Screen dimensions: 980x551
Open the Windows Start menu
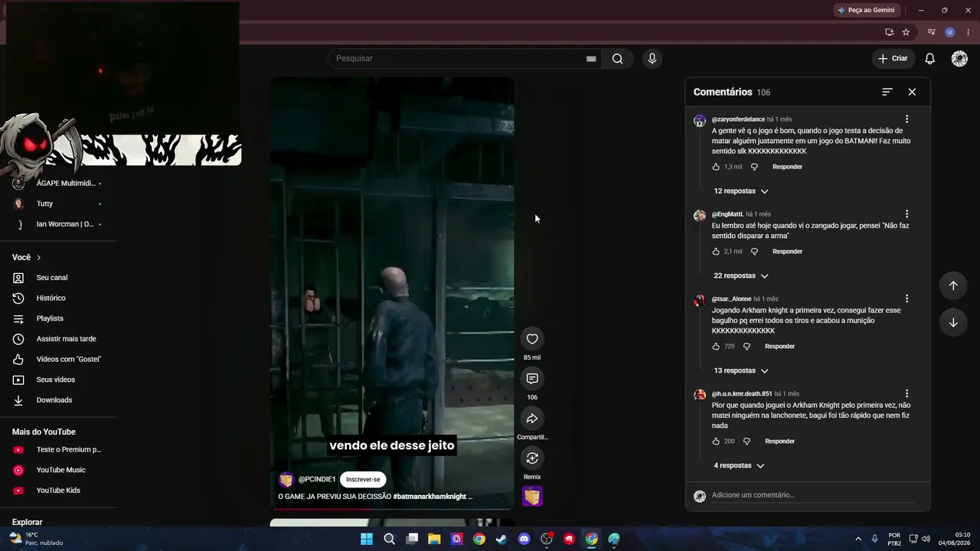click(x=367, y=539)
